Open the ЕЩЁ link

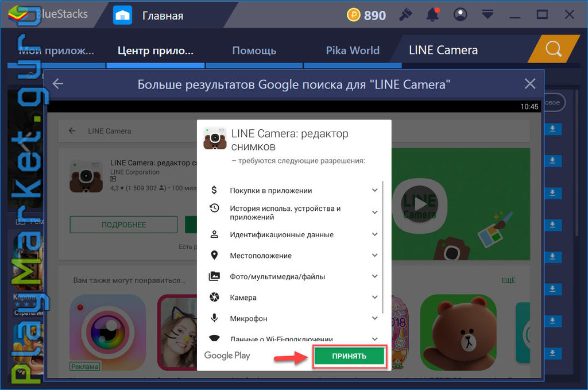(508, 280)
